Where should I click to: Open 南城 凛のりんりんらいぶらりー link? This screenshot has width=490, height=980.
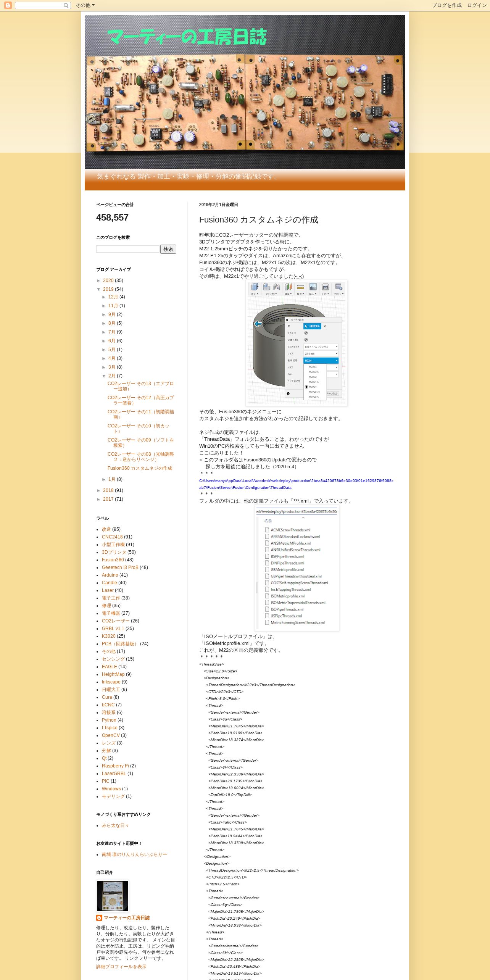(x=134, y=854)
